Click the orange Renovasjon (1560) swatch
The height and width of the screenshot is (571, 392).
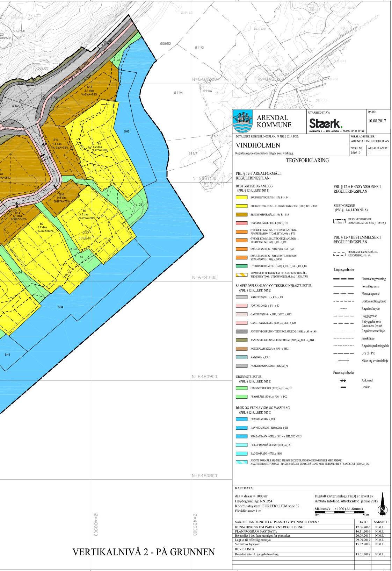[242, 240]
